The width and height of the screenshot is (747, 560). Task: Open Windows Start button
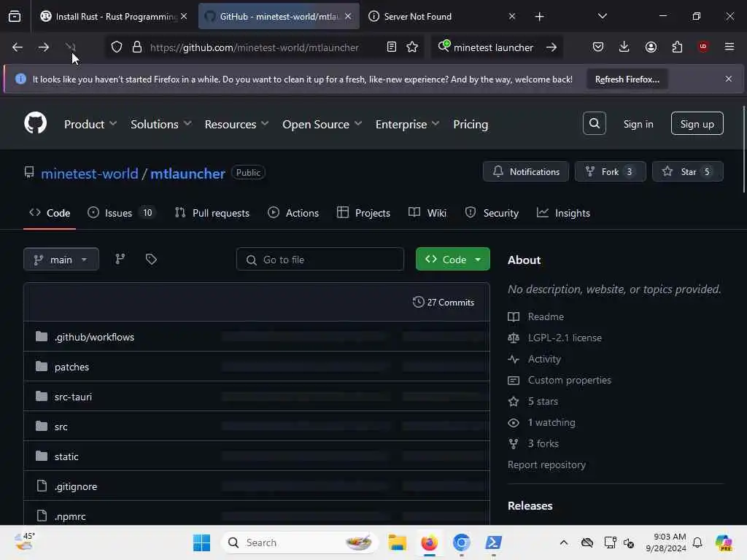click(201, 542)
